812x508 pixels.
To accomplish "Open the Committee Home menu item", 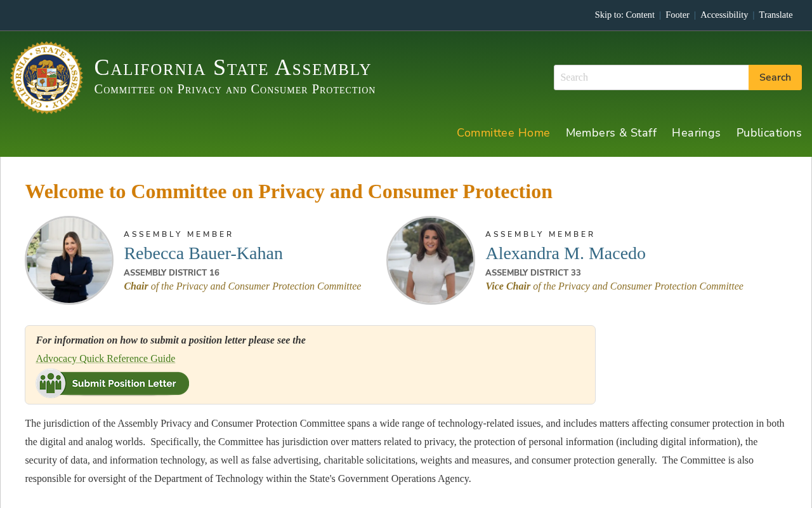I will point(503,133).
